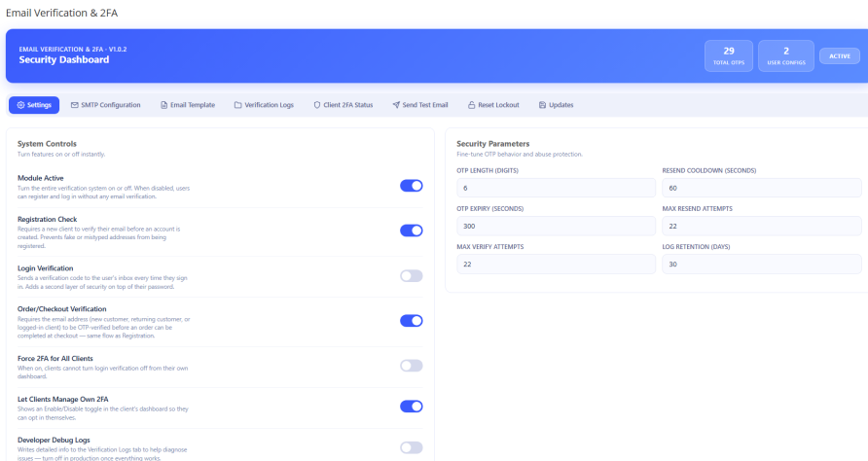The image size is (868, 461).
Task: Open the Verification Logs tab
Action: (x=264, y=105)
